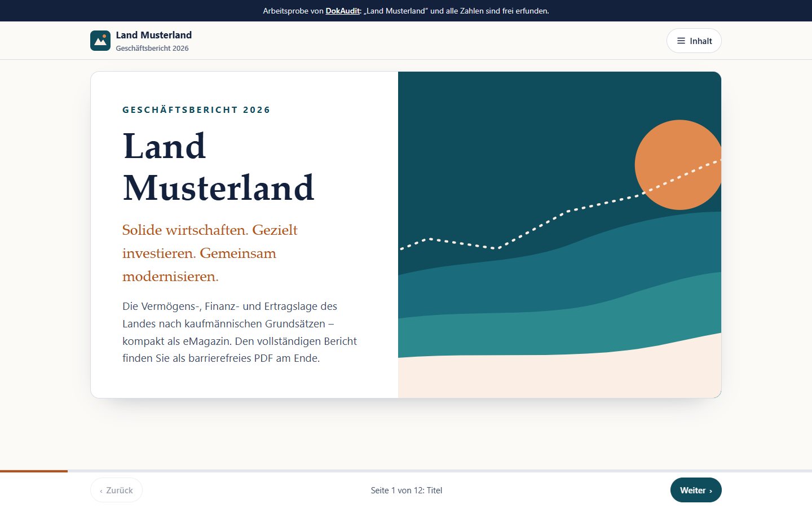The height and width of the screenshot is (508, 812).
Task: Click the intro paragraph about the eMagazin
Action: point(240,332)
